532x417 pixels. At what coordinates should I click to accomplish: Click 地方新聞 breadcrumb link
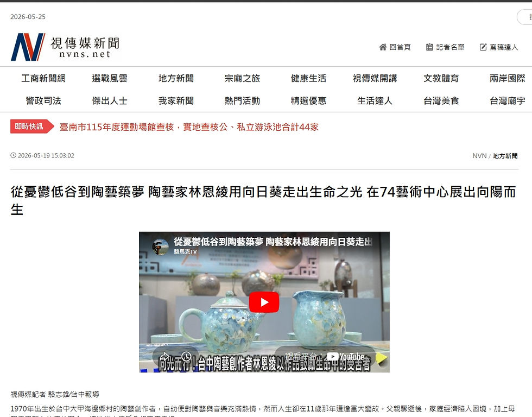click(505, 156)
